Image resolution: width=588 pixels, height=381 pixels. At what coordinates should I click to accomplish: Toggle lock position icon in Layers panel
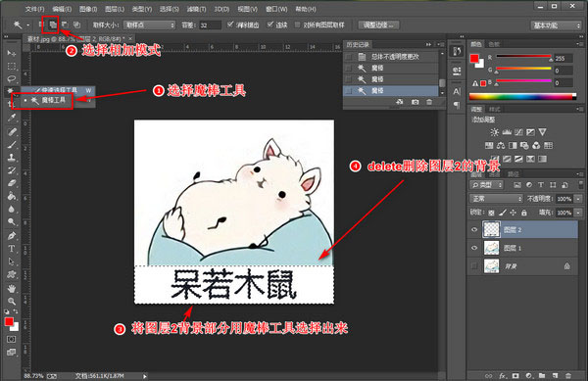[513, 213]
